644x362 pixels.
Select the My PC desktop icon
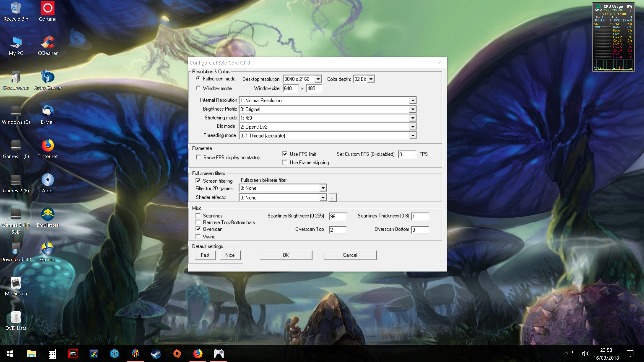[x=16, y=46]
